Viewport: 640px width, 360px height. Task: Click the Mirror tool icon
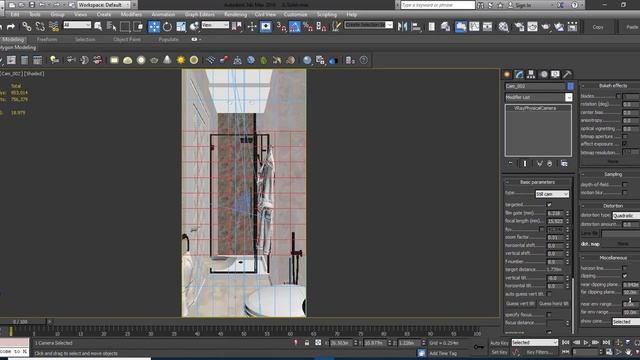[402, 27]
